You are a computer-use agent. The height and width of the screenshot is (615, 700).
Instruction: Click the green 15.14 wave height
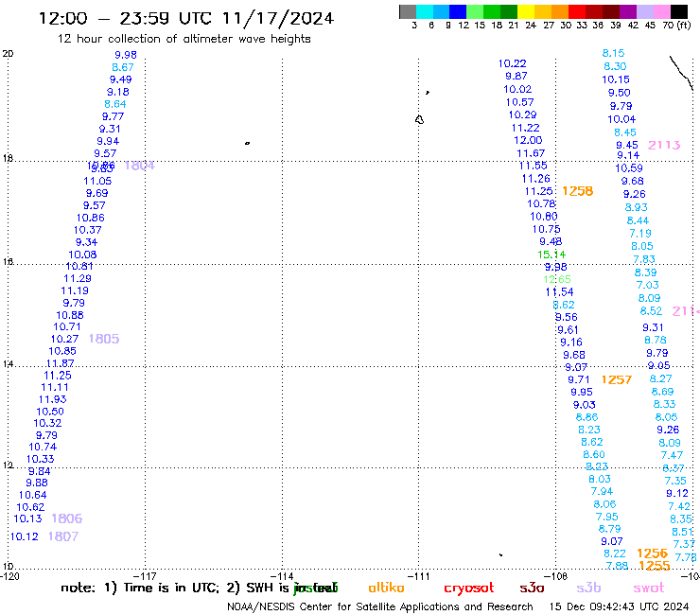pyautogui.click(x=551, y=255)
